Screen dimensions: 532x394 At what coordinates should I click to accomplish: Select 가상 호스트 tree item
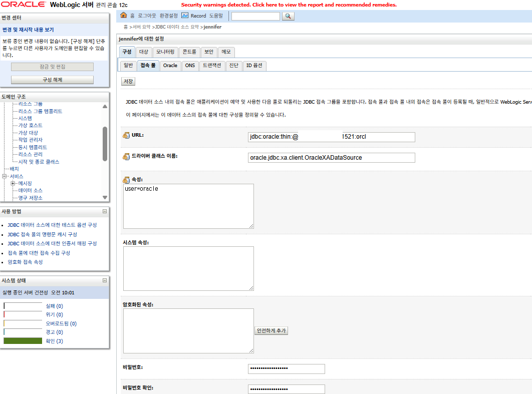coord(30,126)
